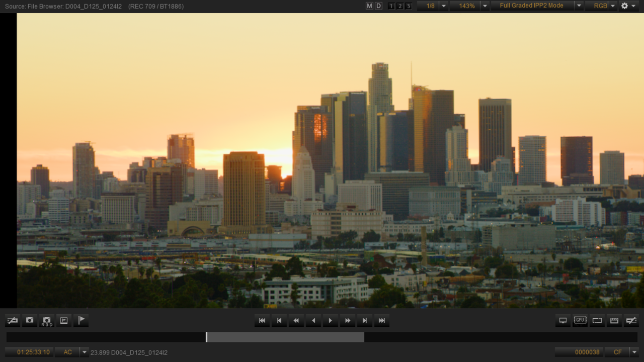Open the frame guides overlay icon
644x362 pixels.
tap(597, 320)
